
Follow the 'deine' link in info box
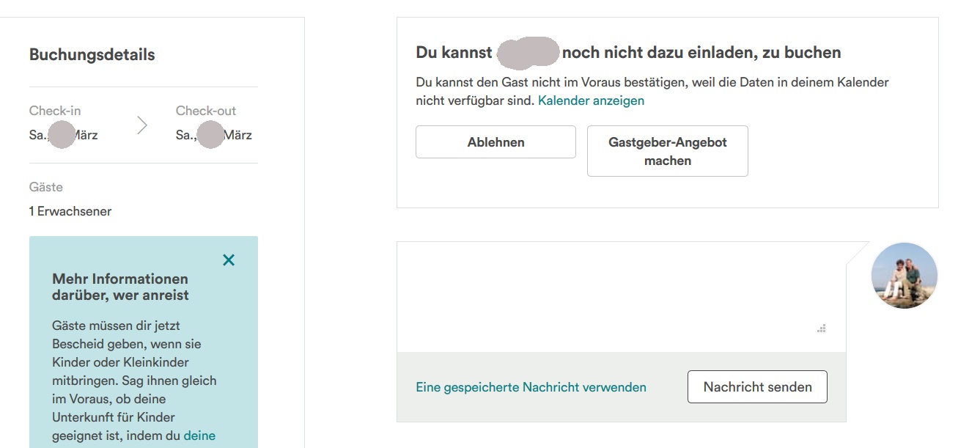tap(199, 436)
